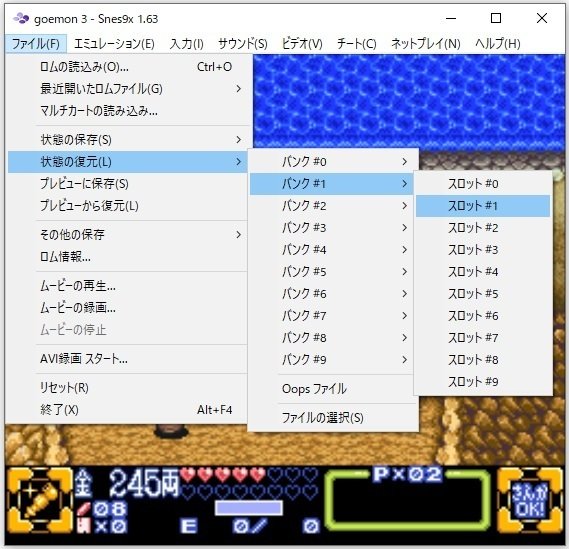Load スロット #0

click(x=483, y=184)
